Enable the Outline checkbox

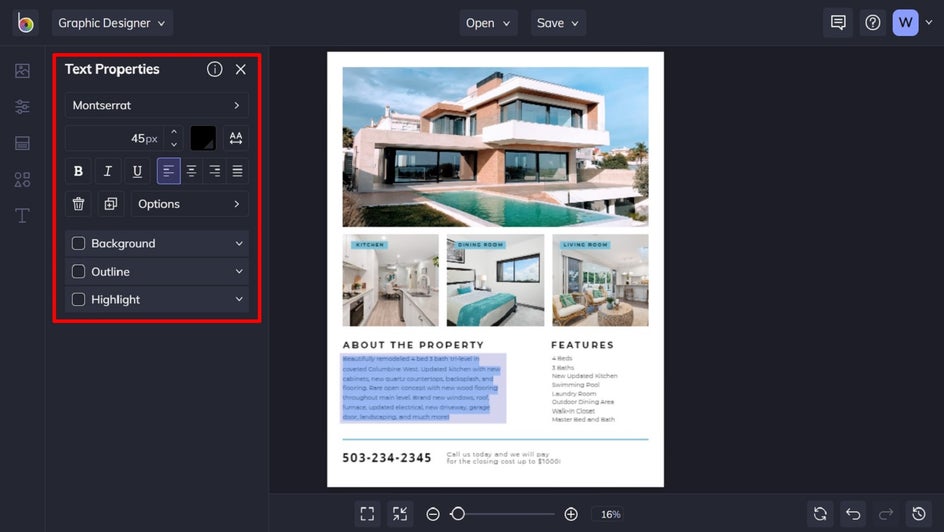(79, 272)
